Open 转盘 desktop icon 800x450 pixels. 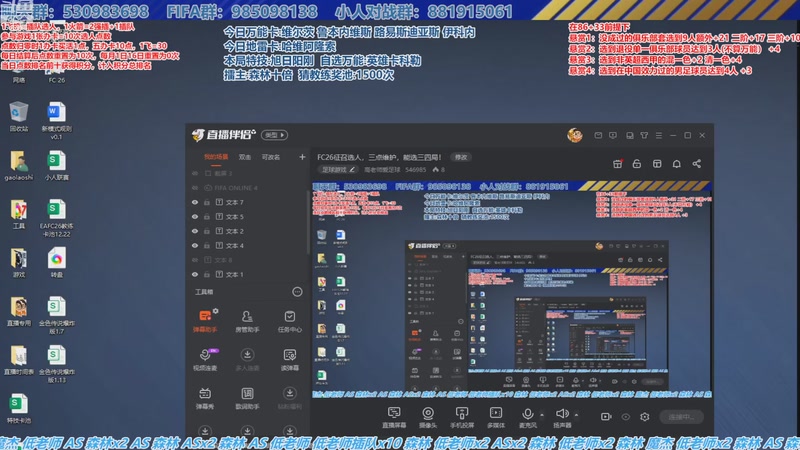click(56, 263)
